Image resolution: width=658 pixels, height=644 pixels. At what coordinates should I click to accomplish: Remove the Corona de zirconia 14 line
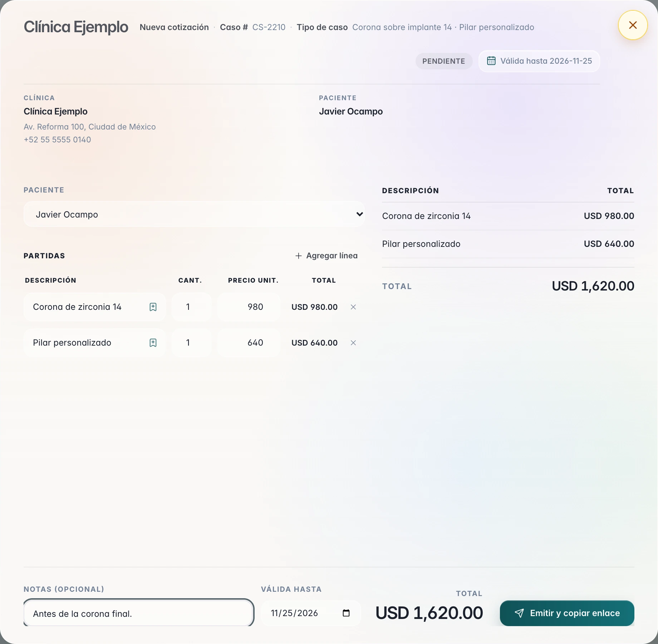[353, 307]
